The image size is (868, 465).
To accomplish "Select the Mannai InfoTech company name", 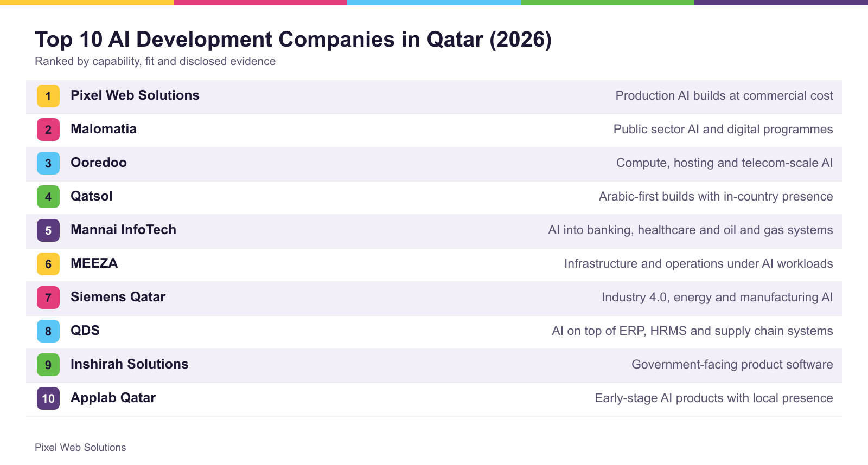I will coord(123,230).
